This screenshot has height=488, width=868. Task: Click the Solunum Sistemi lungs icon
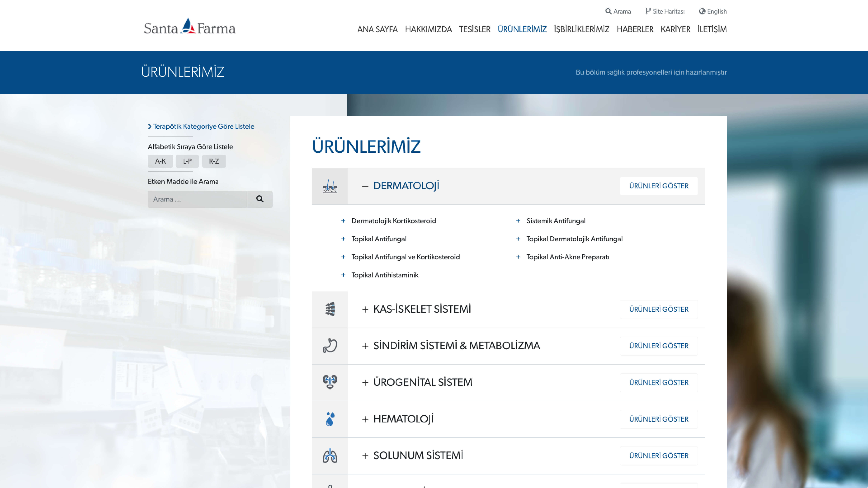click(330, 456)
